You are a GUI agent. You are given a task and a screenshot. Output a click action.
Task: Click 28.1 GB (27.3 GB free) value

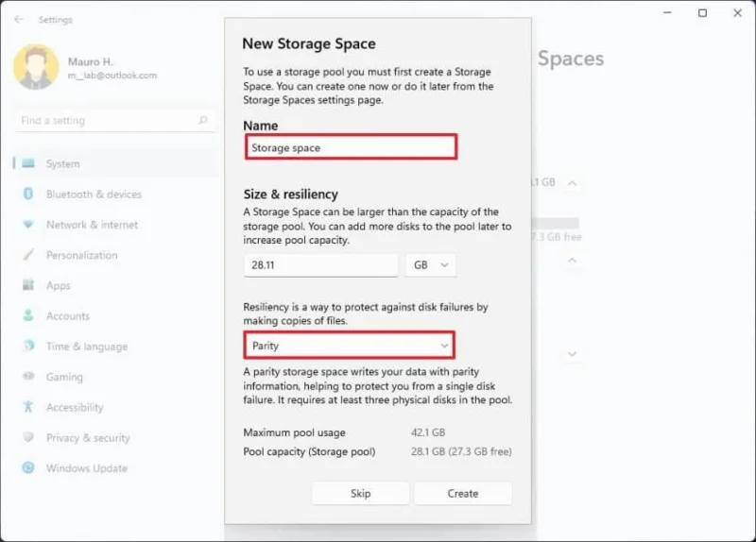click(461, 451)
